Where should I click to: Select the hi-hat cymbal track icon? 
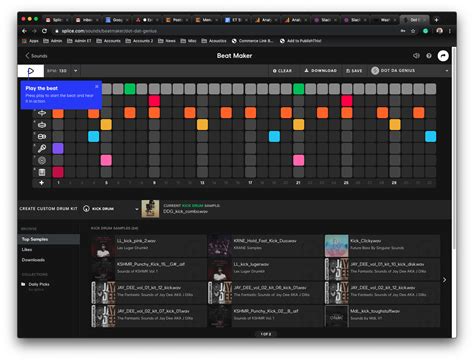pyautogui.click(x=42, y=113)
